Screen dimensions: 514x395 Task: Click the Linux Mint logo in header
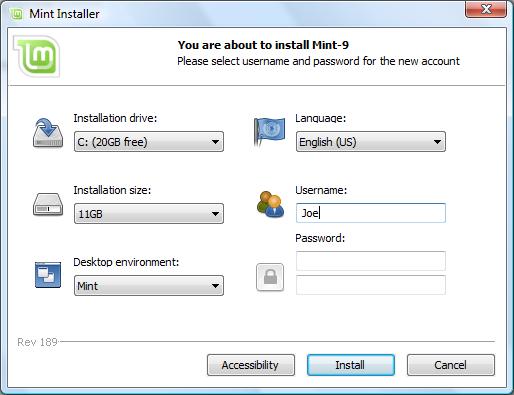click(x=37, y=56)
